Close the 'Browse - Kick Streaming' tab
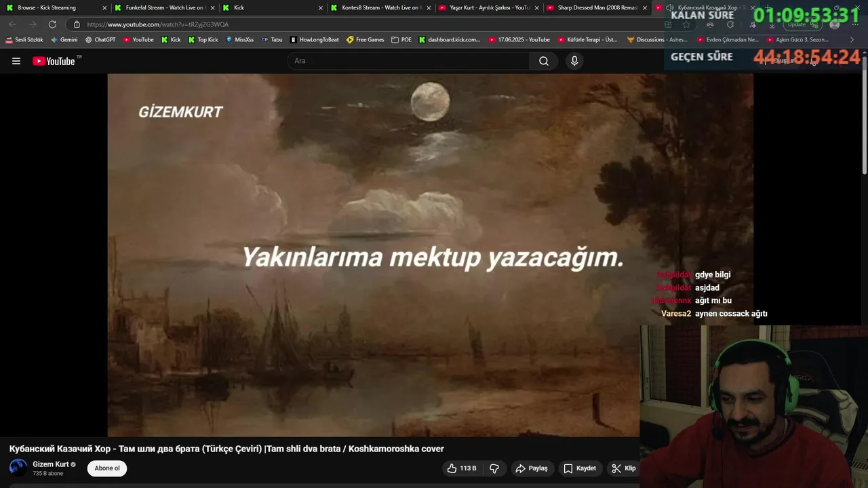 point(104,8)
